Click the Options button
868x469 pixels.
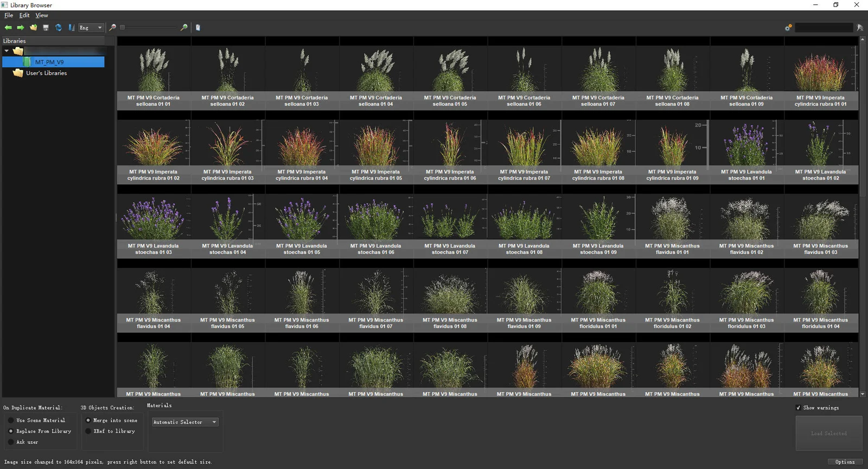click(845, 462)
